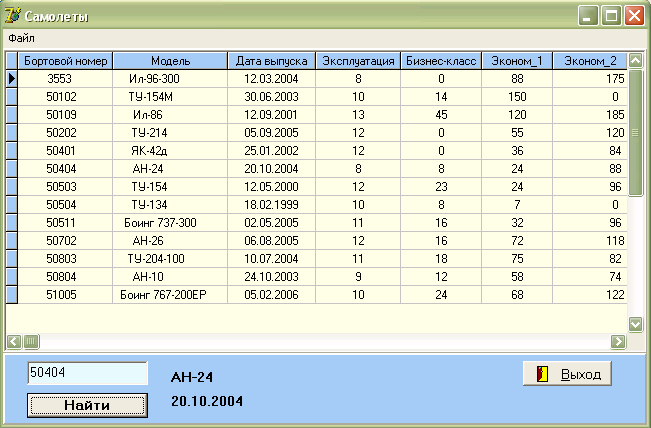
Task: Click model cell АН-26
Action: pos(170,241)
